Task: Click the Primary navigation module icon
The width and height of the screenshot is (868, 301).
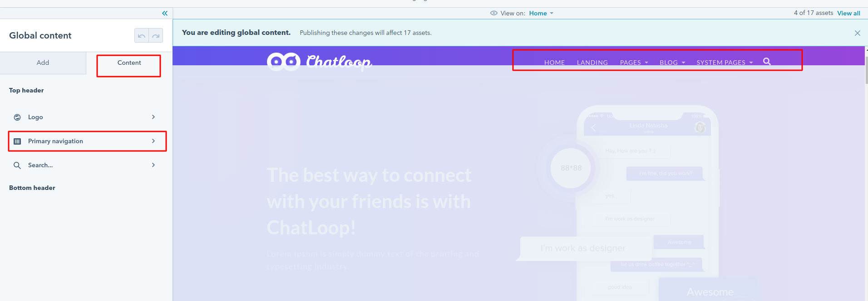Action: pyautogui.click(x=17, y=141)
